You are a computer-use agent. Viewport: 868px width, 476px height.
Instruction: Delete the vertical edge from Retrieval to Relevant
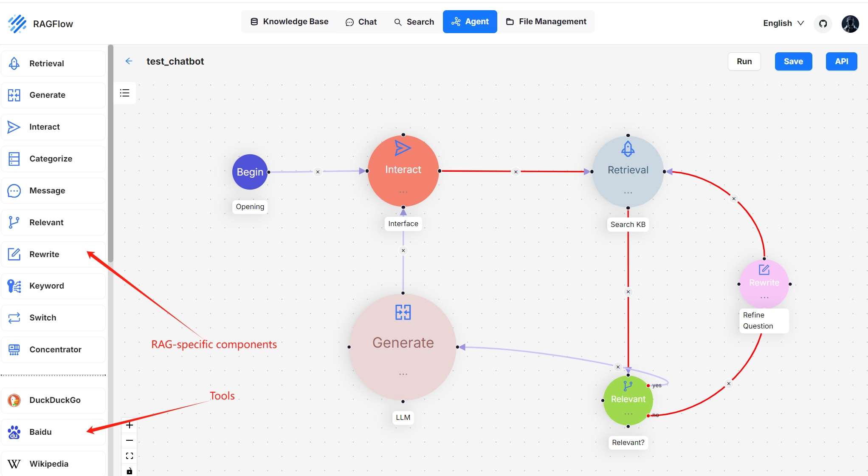(628, 292)
